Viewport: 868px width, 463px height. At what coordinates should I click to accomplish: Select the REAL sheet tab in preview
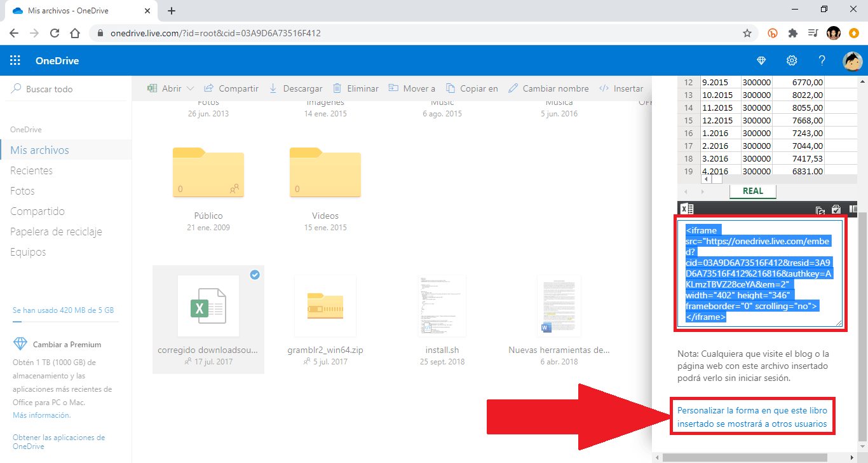tap(752, 191)
